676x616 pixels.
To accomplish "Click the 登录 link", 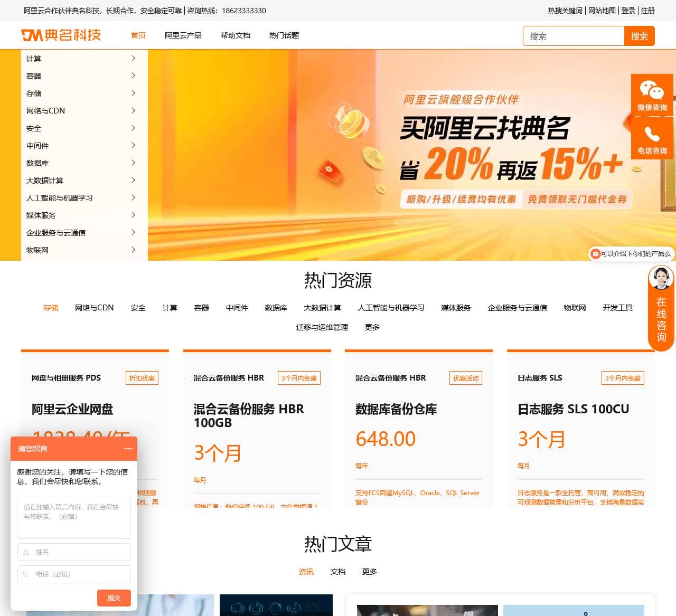I will click(628, 11).
